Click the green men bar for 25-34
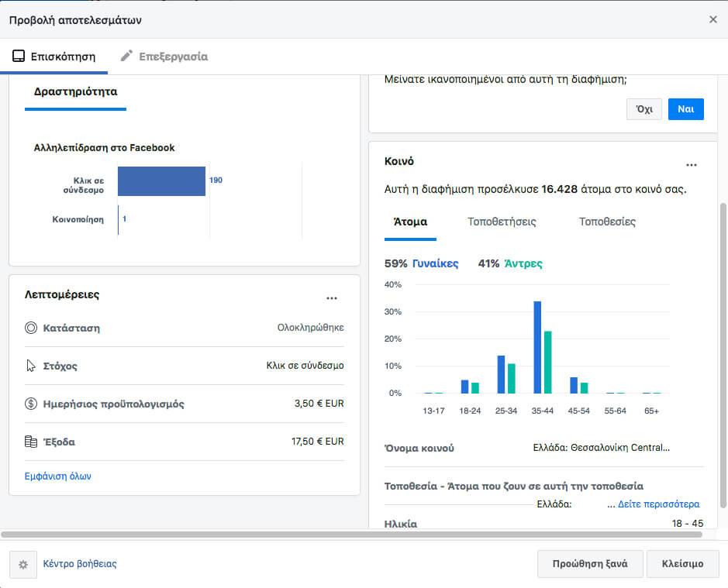This screenshot has height=588, width=728. [x=512, y=378]
